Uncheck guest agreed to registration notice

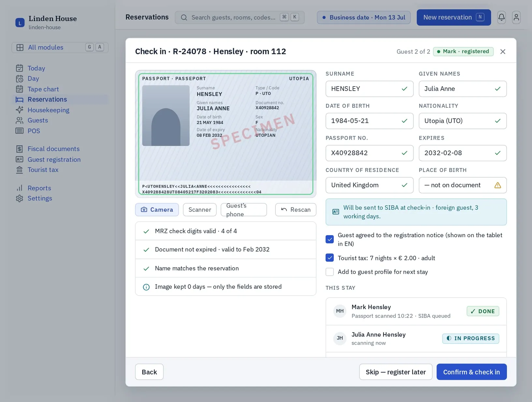click(330, 239)
